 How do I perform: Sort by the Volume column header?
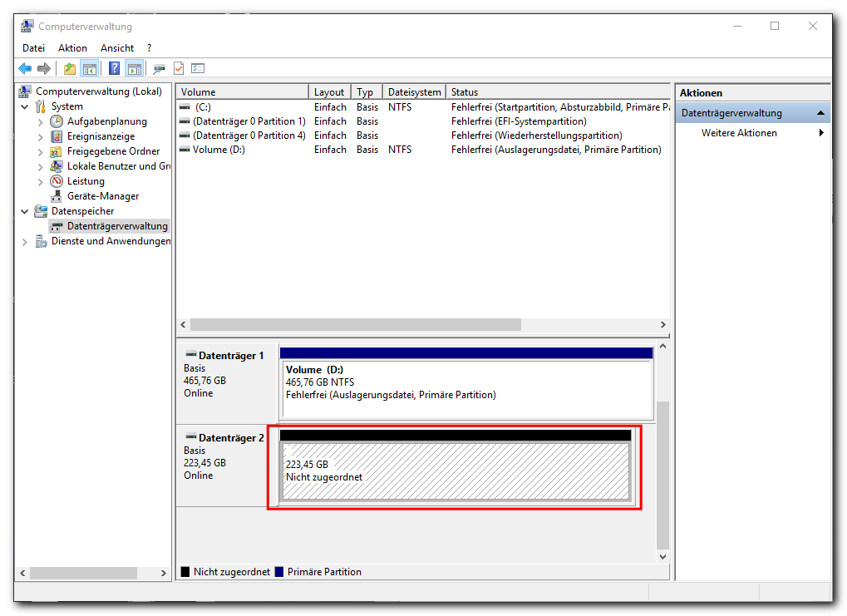pos(243,91)
